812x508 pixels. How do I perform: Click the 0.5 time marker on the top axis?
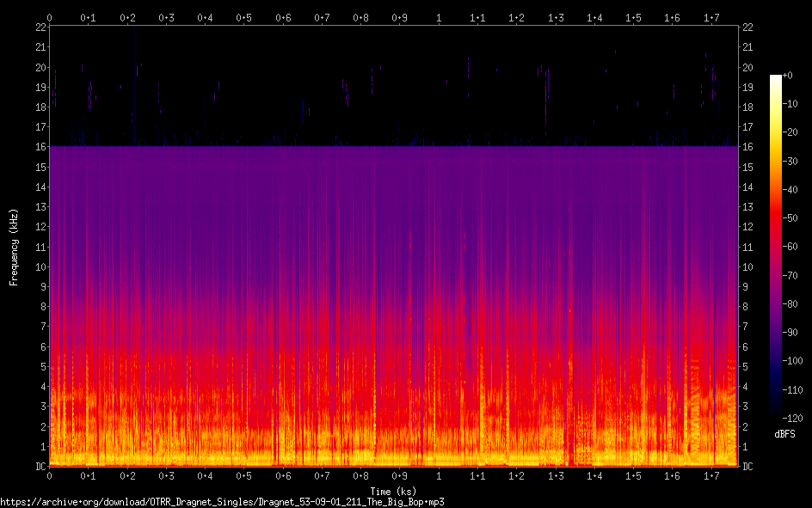(x=244, y=17)
